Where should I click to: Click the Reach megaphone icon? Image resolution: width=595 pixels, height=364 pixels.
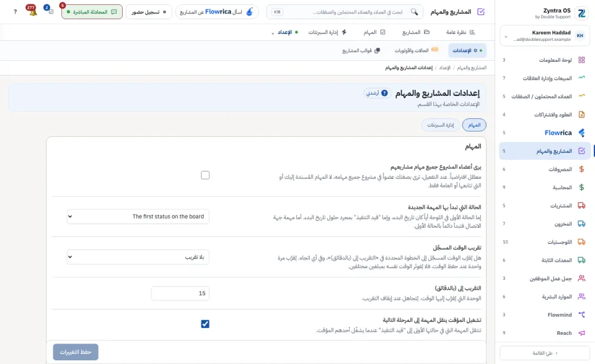point(581,333)
